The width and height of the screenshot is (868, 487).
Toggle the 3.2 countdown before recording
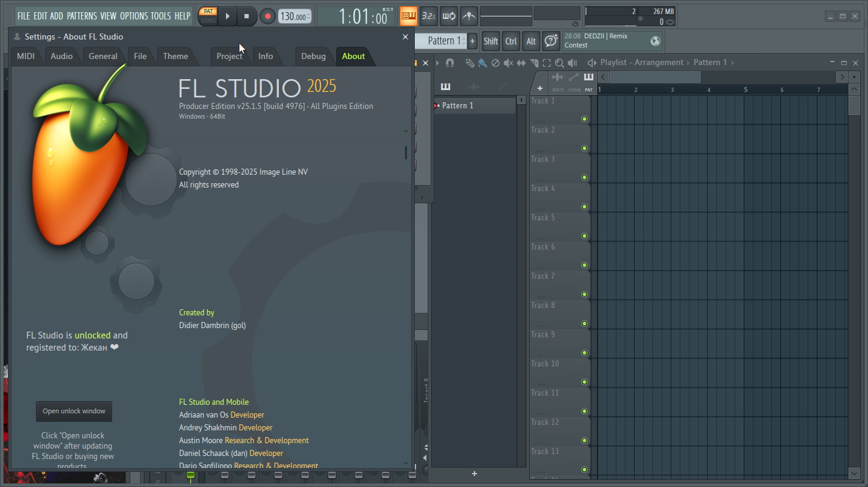[429, 16]
